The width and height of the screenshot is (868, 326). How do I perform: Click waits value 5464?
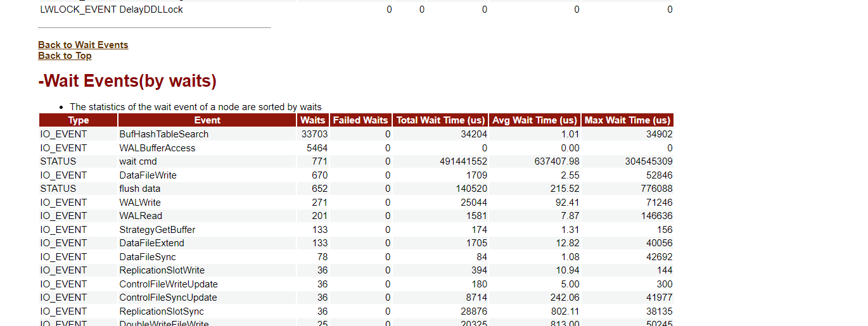coord(317,148)
